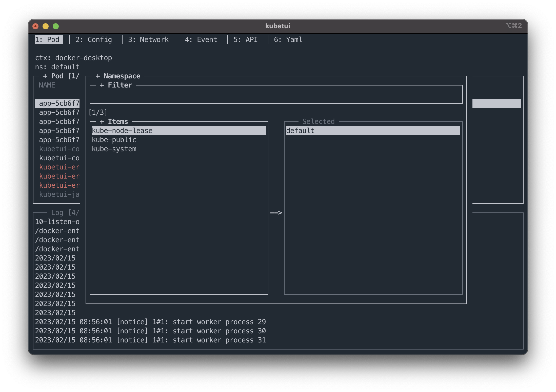This screenshot has width=556, height=392.
Task: Select kube-public in Items list
Action: tap(114, 140)
